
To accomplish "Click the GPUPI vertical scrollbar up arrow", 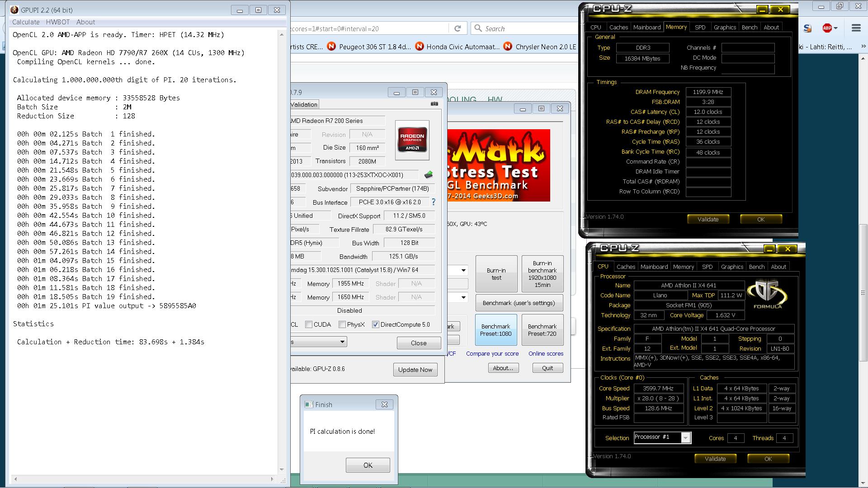I will click(282, 34).
